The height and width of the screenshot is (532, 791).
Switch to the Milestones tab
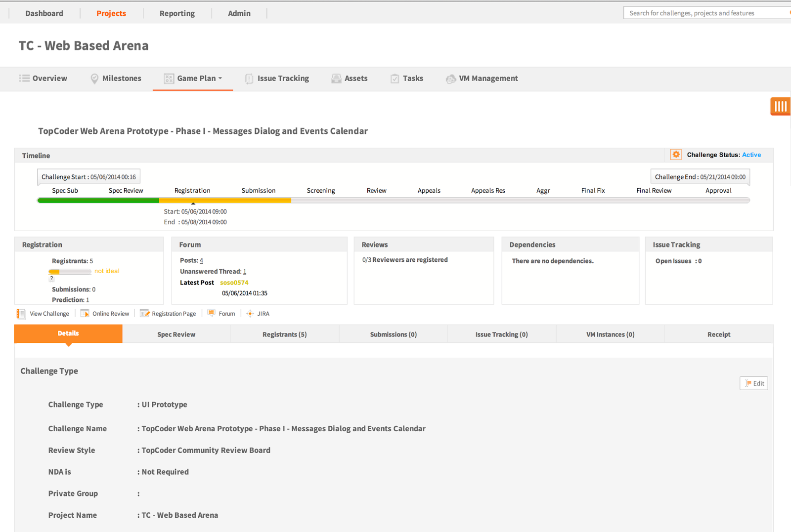pos(116,79)
